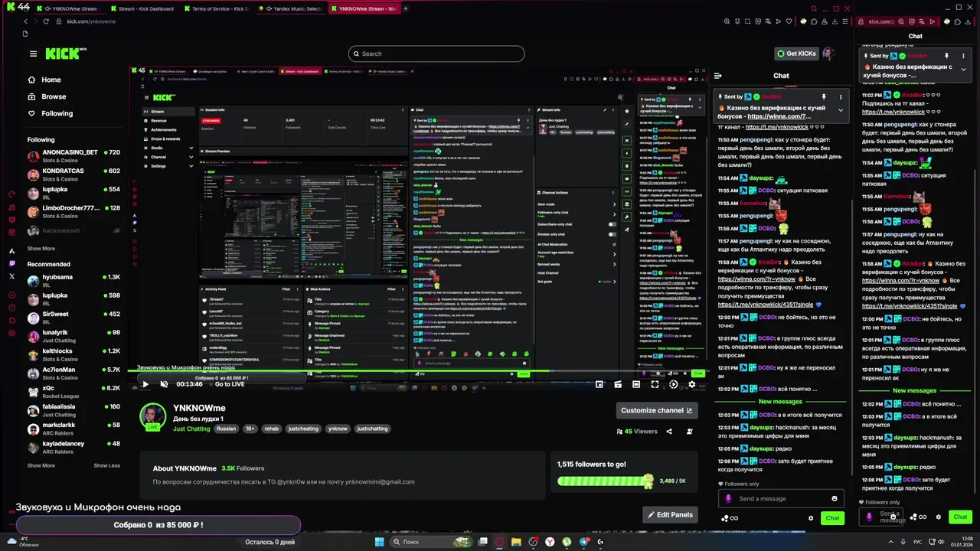Screen dimensions: 980x551
Task: Open KONDRATCAS channel in Following list
Action: pos(73,174)
